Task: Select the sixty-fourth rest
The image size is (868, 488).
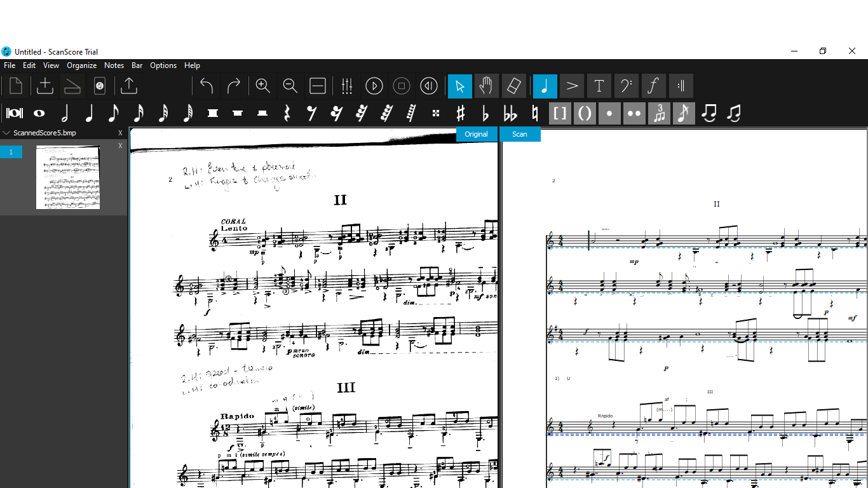Action: (386, 113)
